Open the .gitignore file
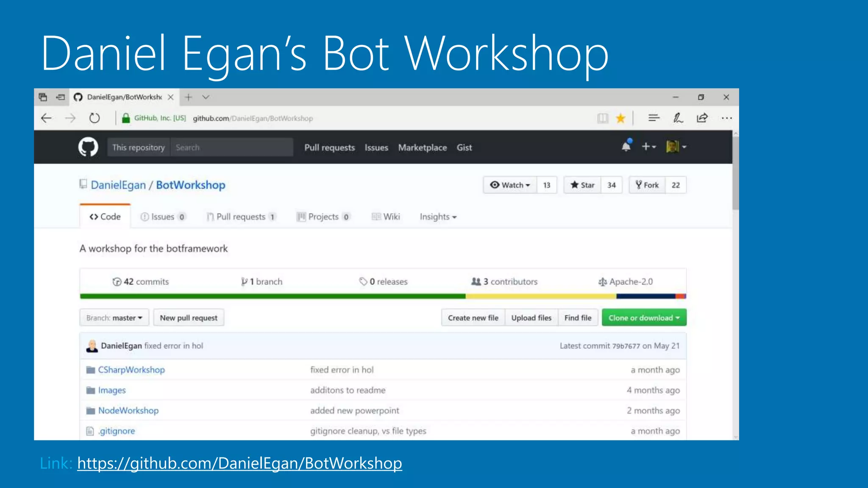The height and width of the screenshot is (488, 868). point(117,431)
